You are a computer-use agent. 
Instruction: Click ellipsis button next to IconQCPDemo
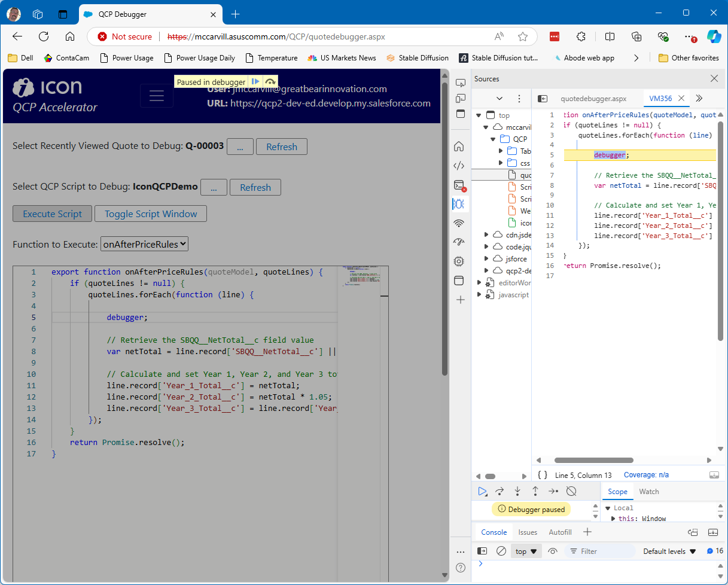point(214,187)
